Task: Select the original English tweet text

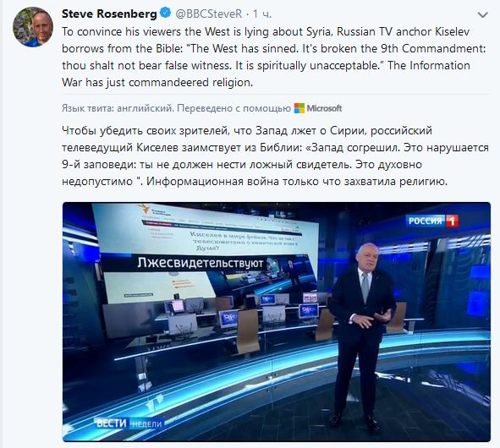Action: 273,57
